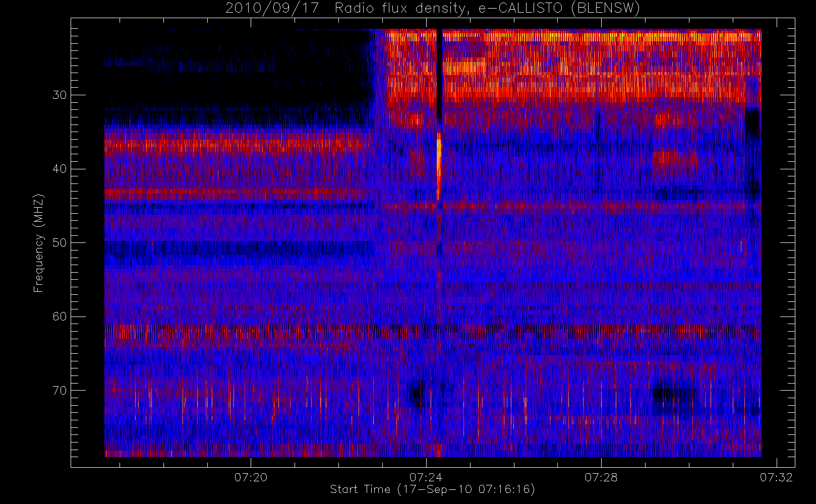The height and width of the screenshot is (504, 816).
Task: Click the 07:20 time tick label
Action: 251,477
